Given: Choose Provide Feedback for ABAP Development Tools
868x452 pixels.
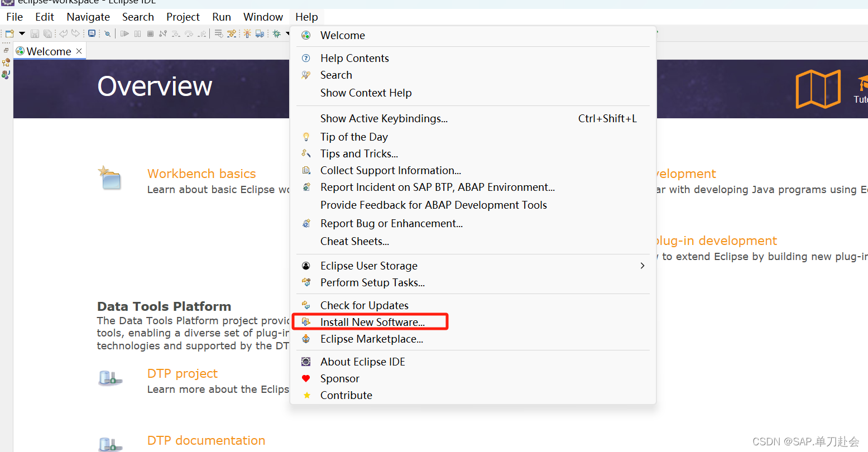Looking at the screenshot, I should (x=473, y=205).
